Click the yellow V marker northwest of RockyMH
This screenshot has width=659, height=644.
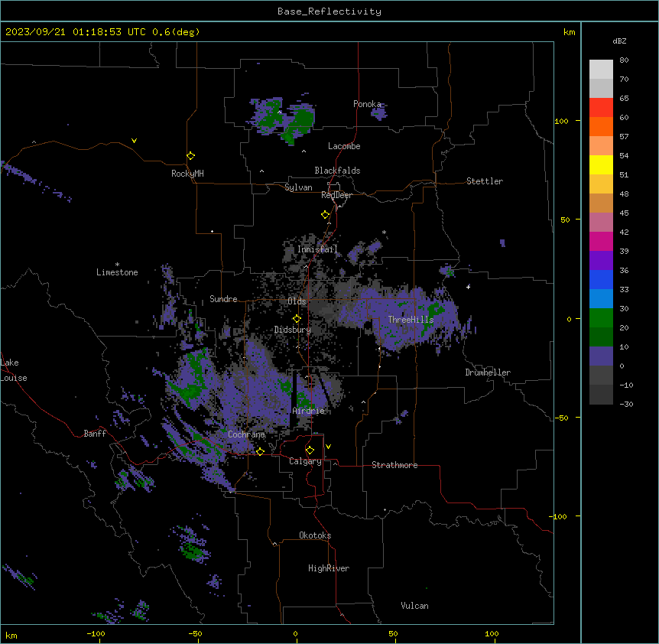[134, 141]
